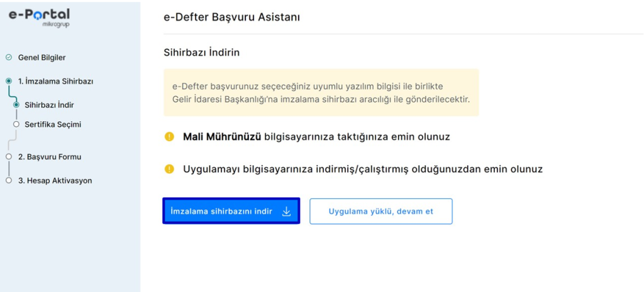
Task: Click yellow warning icon next to Mali Mühürünüzü
Action: point(169,137)
